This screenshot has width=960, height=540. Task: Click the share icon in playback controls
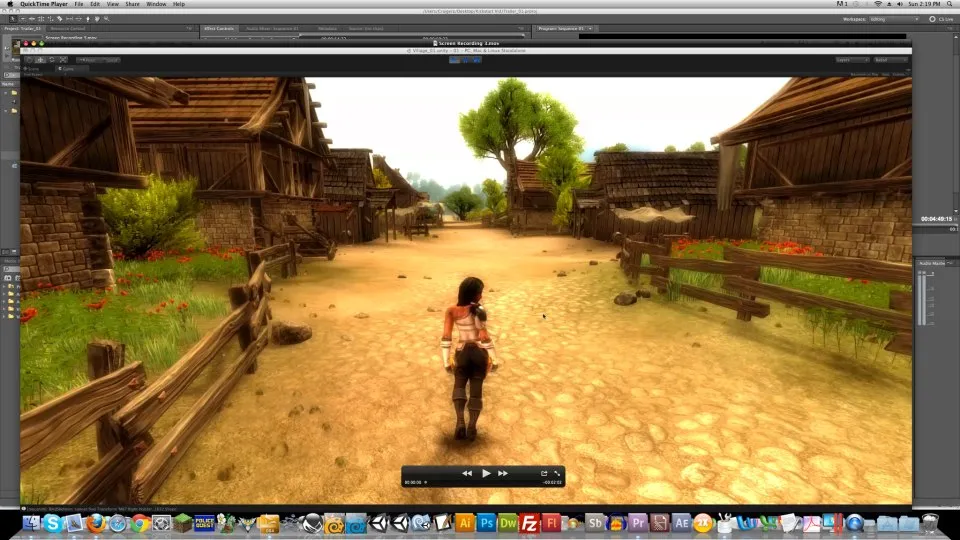coord(544,473)
